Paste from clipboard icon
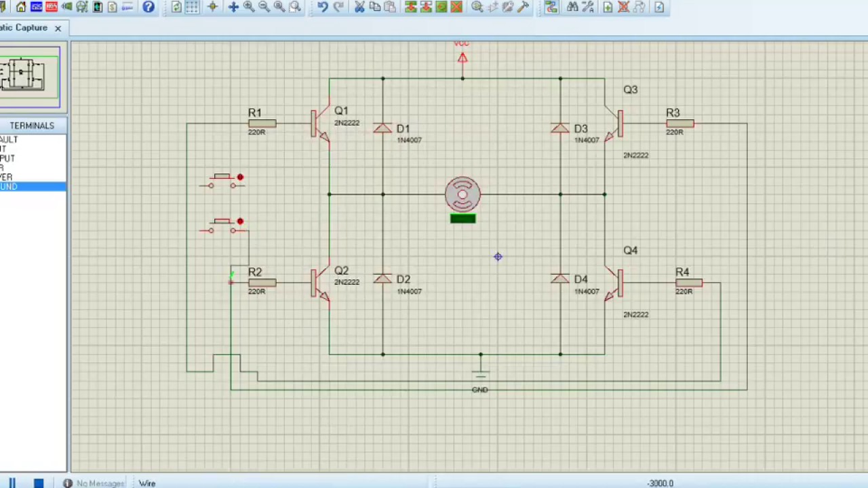This screenshot has width=868, height=488. pyautogui.click(x=390, y=7)
